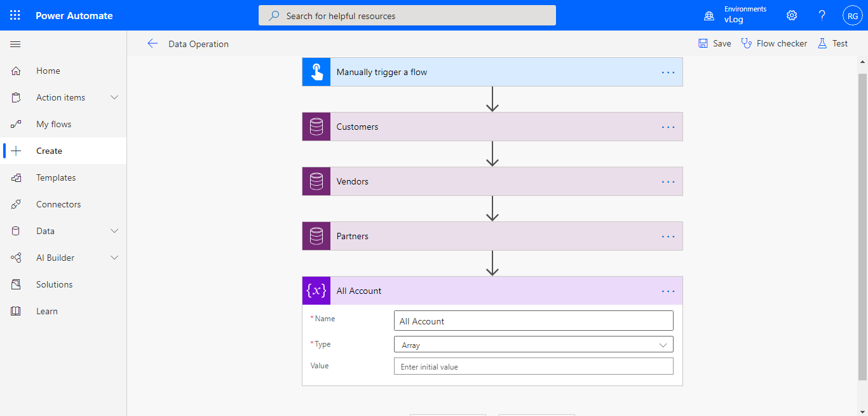Click the Save floppy disk icon
Screen dimensions: 868x416
(703, 43)
